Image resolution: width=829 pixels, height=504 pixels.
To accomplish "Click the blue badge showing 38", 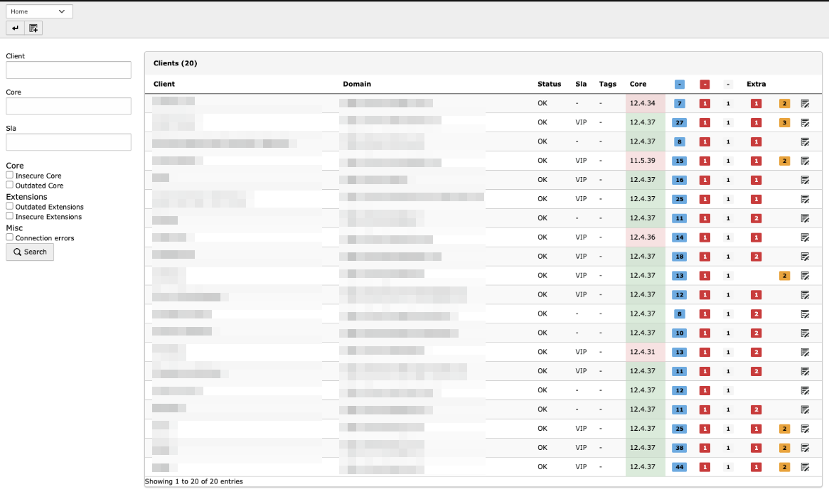I will [680, 448].
